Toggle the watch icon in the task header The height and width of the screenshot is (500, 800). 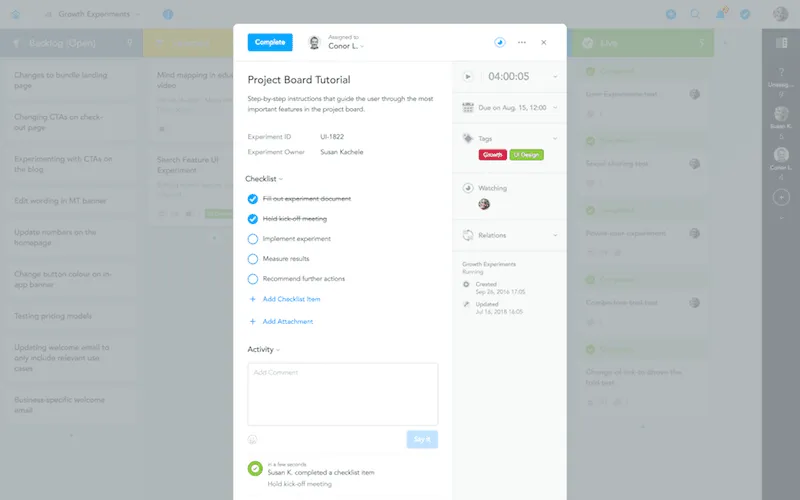(x=499, y=42)
